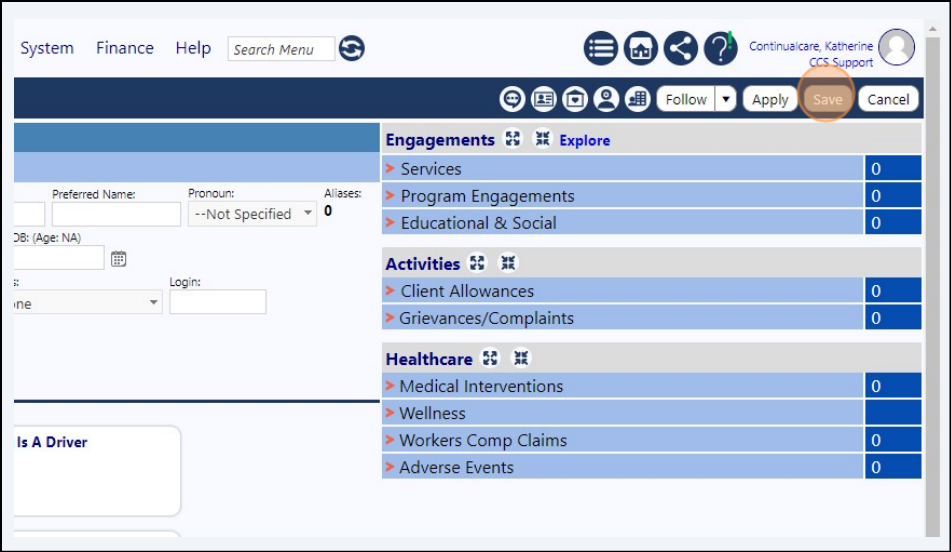This screenshot has height=552, width=951.
Task: Click the person icon in dark toolbar
Action: point(606,99)
